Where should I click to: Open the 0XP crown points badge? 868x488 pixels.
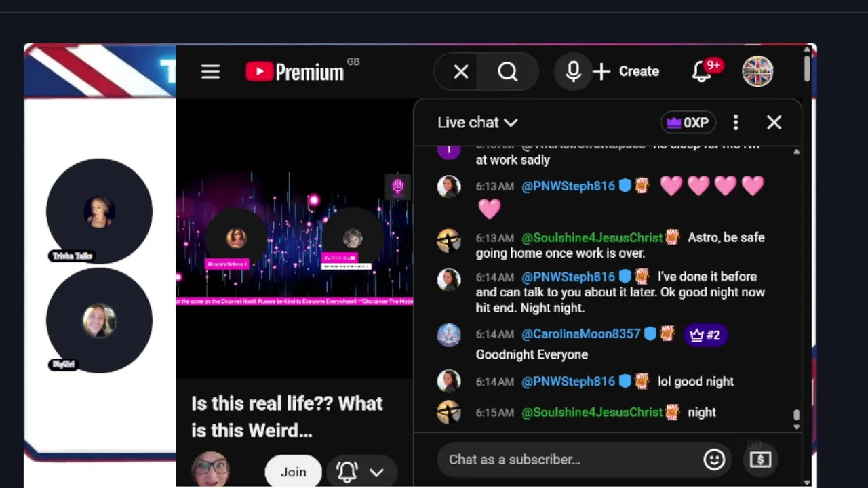pos(688,123)
